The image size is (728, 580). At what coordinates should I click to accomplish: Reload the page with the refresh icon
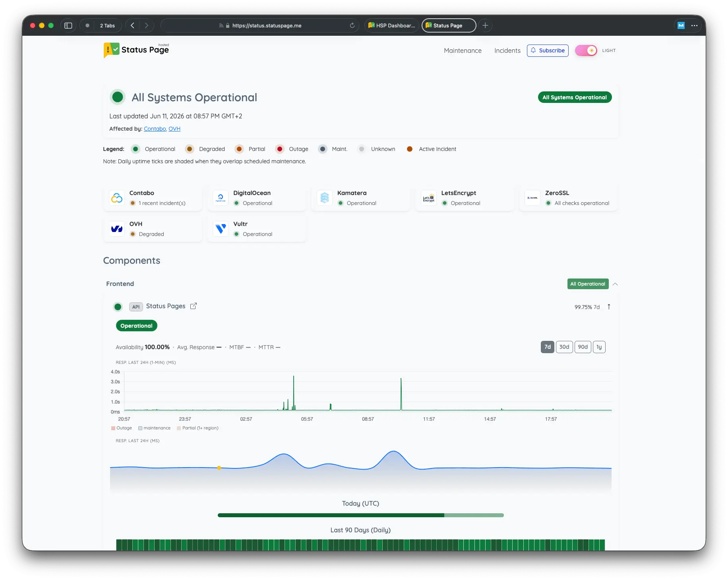352,25
